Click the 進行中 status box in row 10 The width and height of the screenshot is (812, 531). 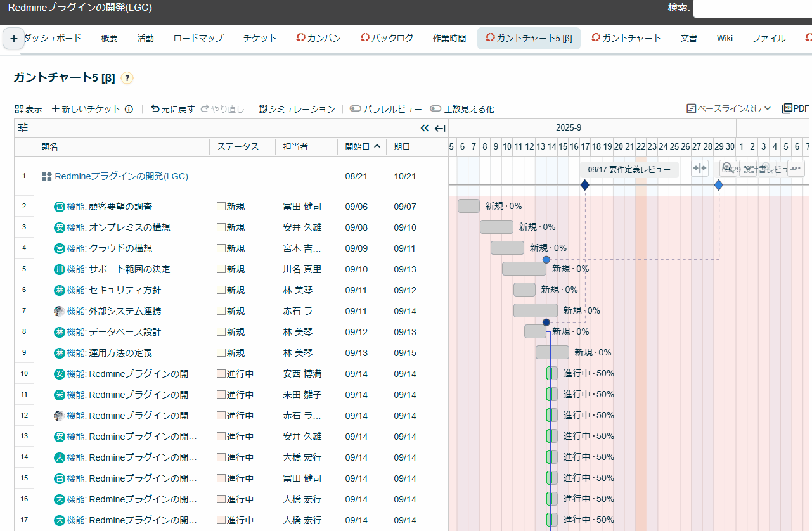221,374
